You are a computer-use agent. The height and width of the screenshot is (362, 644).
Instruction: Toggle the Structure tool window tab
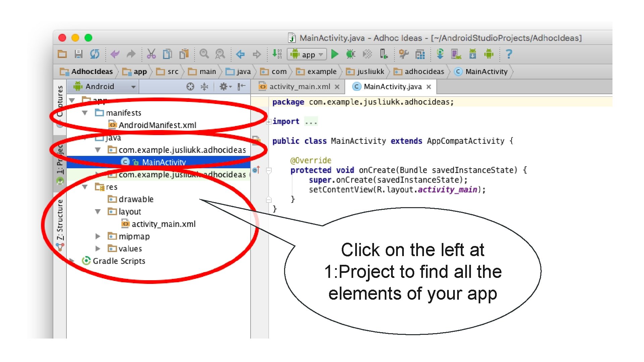pos(60,220)
